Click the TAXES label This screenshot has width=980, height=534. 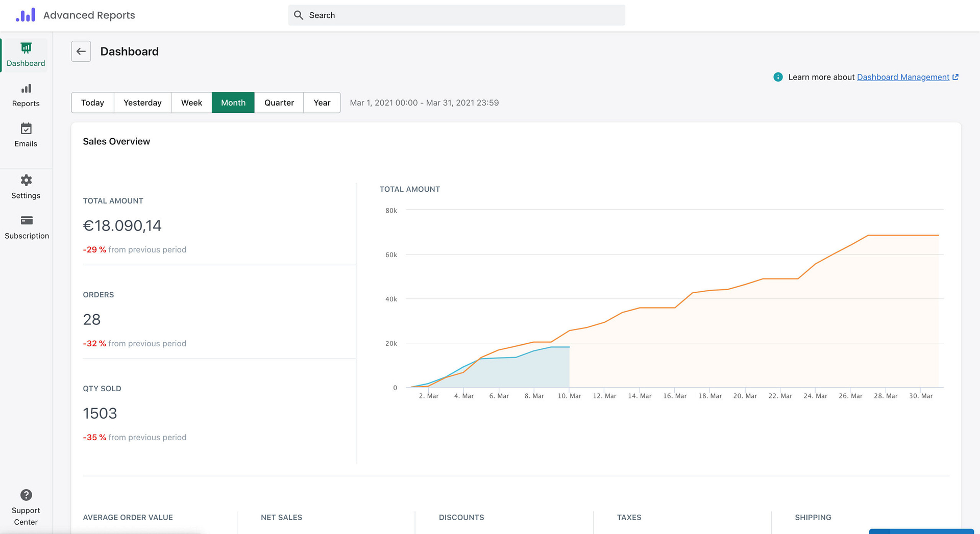point(629,517)
